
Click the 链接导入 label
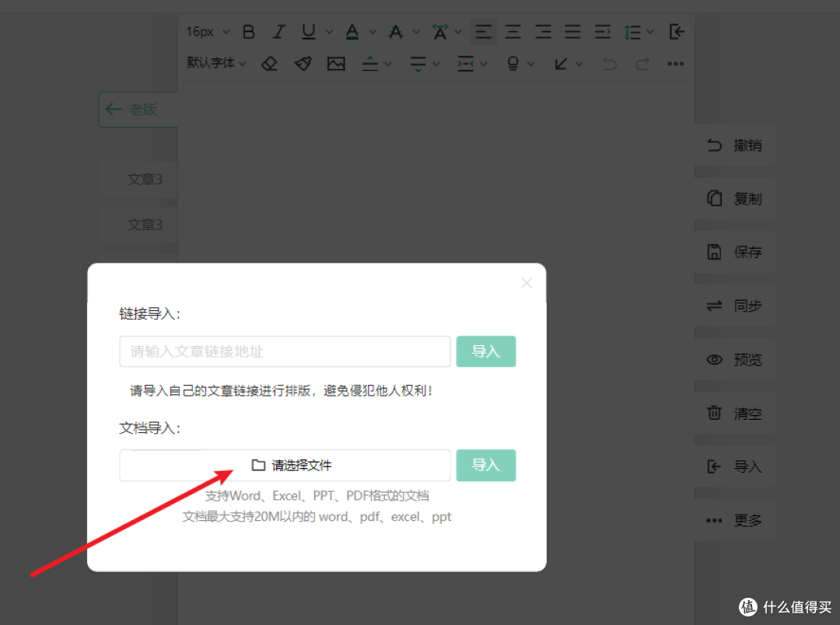pos(149,314)
